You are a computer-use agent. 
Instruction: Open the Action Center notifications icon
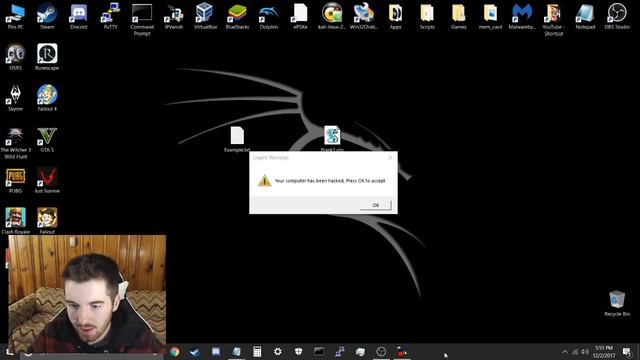pos(627,351)
